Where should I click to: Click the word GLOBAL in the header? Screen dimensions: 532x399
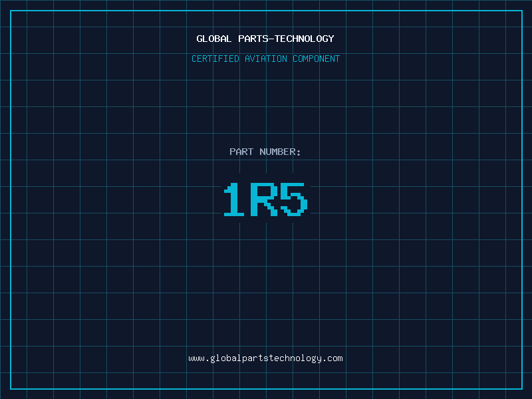214,39
